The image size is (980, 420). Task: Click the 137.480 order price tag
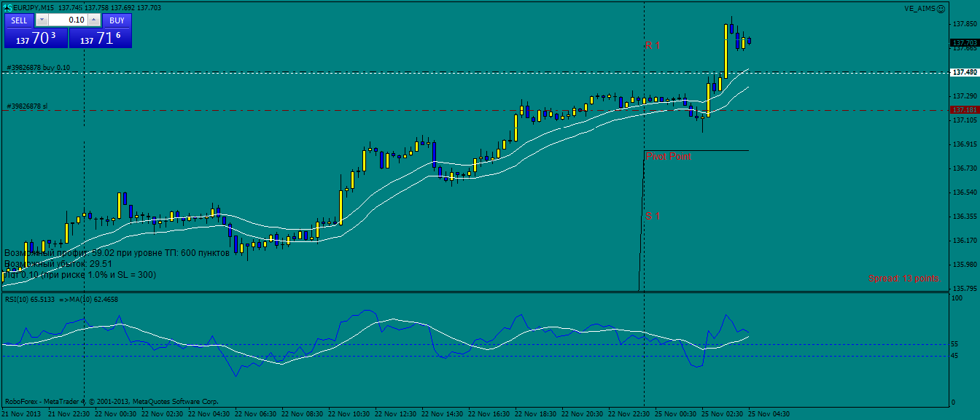964,72
